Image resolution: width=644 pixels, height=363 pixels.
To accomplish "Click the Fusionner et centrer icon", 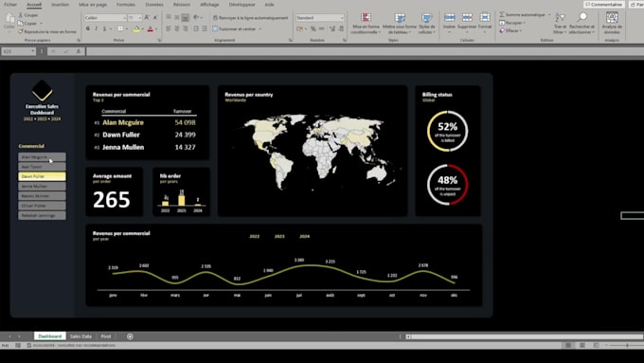I will point(215,28).
